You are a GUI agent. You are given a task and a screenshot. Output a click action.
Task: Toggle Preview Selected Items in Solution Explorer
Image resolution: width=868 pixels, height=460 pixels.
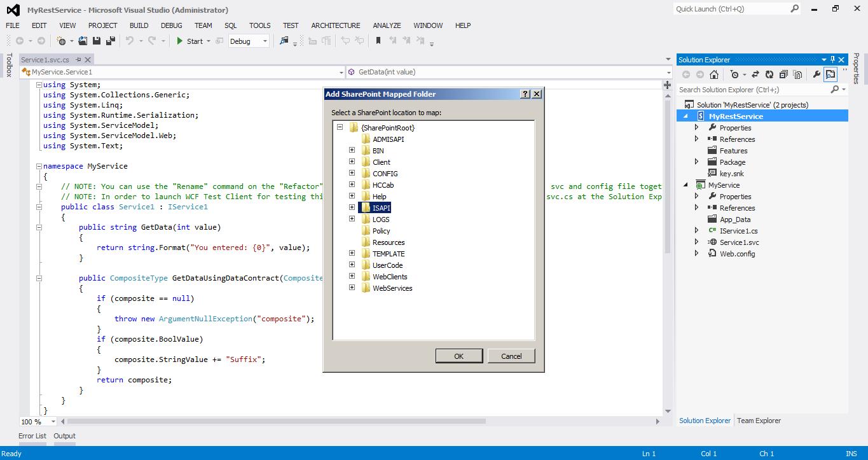tap(830, 75)
